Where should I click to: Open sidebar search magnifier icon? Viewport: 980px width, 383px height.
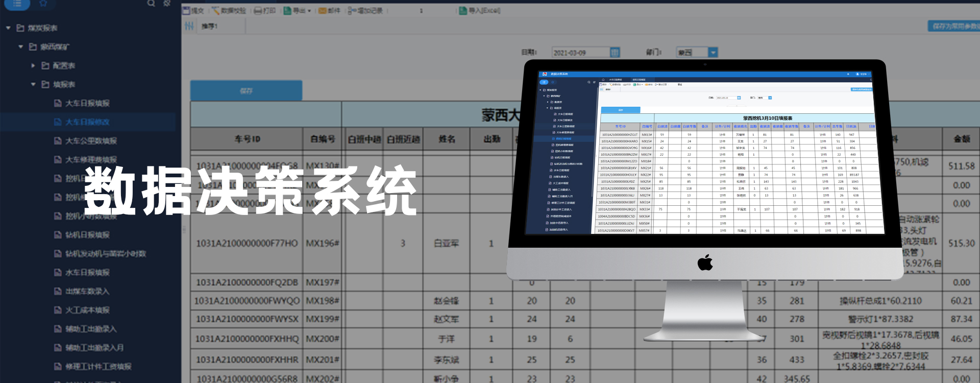tap(151, 3)
